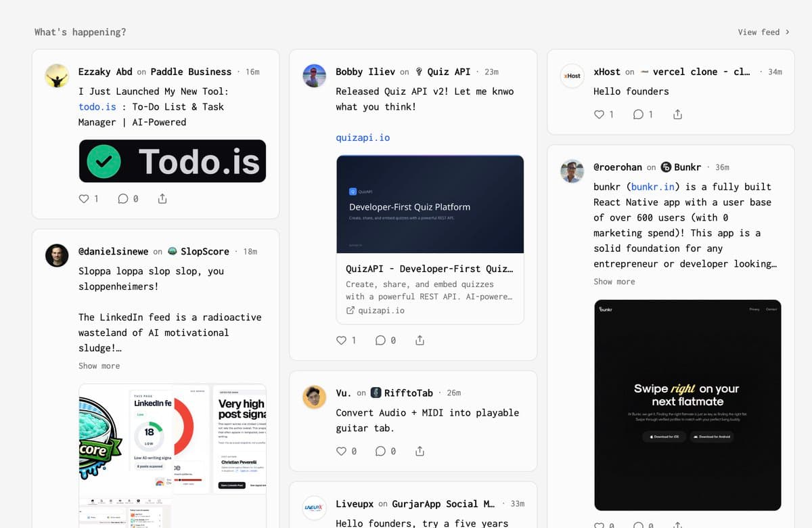The width and height of the screenshot is (812, 528).
Task: Click the What's happening? input field
Action: point(80,32)
